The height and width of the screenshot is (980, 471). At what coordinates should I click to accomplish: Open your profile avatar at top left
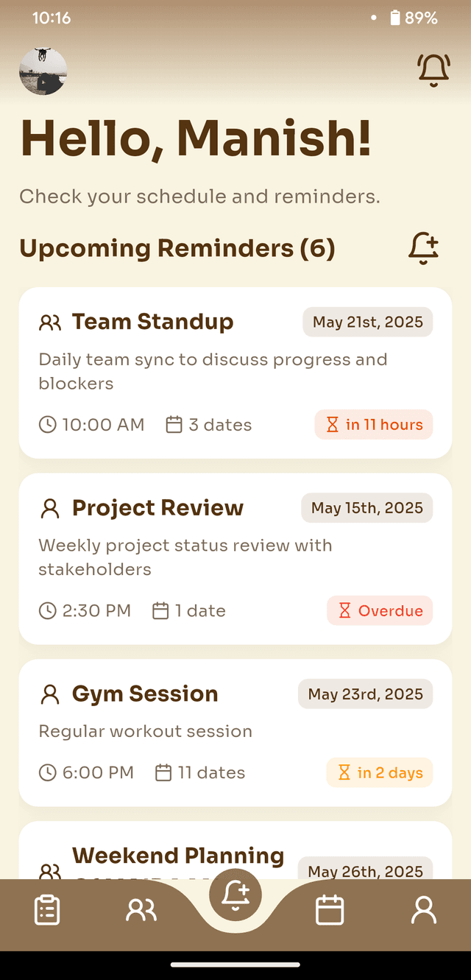tap(43, 70)
